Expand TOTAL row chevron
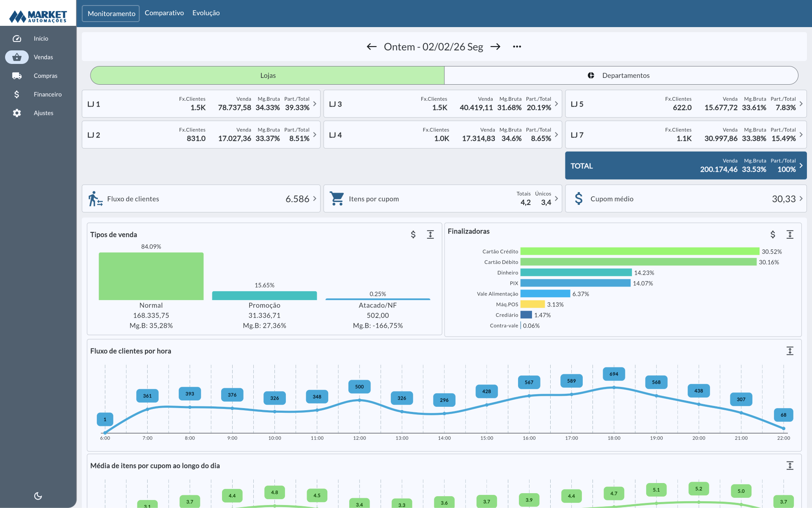This screenshot has width=812, height=508. click(x=801, y=166)
